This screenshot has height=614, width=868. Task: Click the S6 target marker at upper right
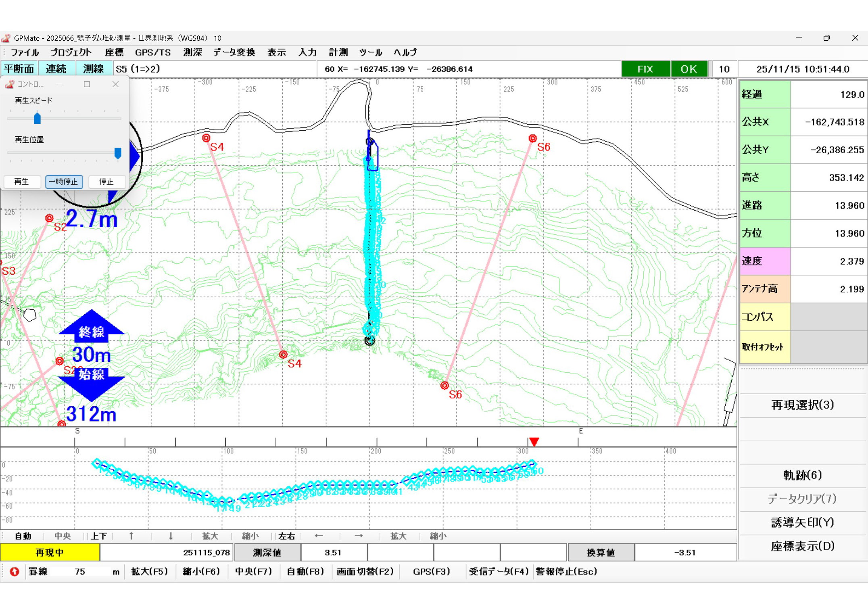[x=532, y=138]
